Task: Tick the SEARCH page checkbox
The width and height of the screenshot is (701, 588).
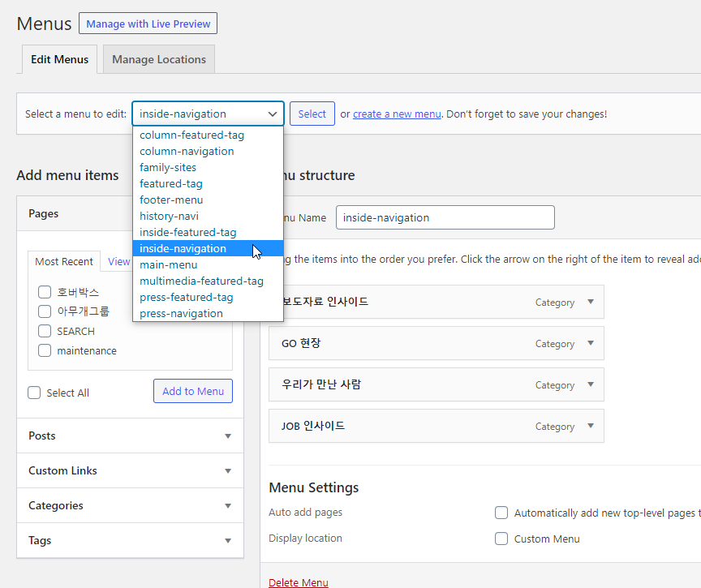Action: tap(45, 331)
